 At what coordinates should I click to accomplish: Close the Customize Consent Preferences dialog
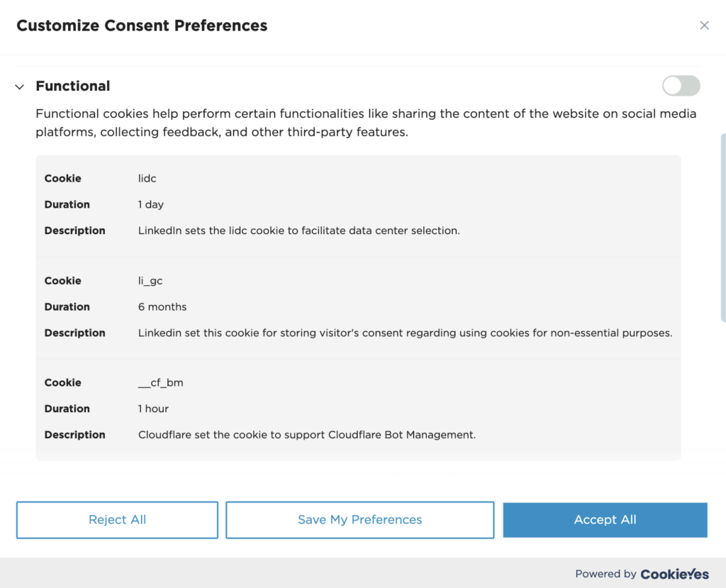click(704, 25)
